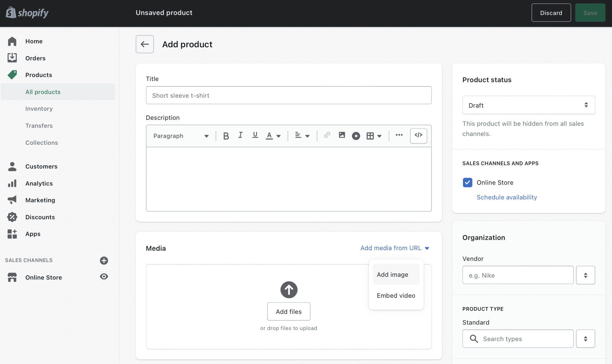Click the insert video play icon
The image size is (612, 364).
pyautogui.click(x=356, y=136)
